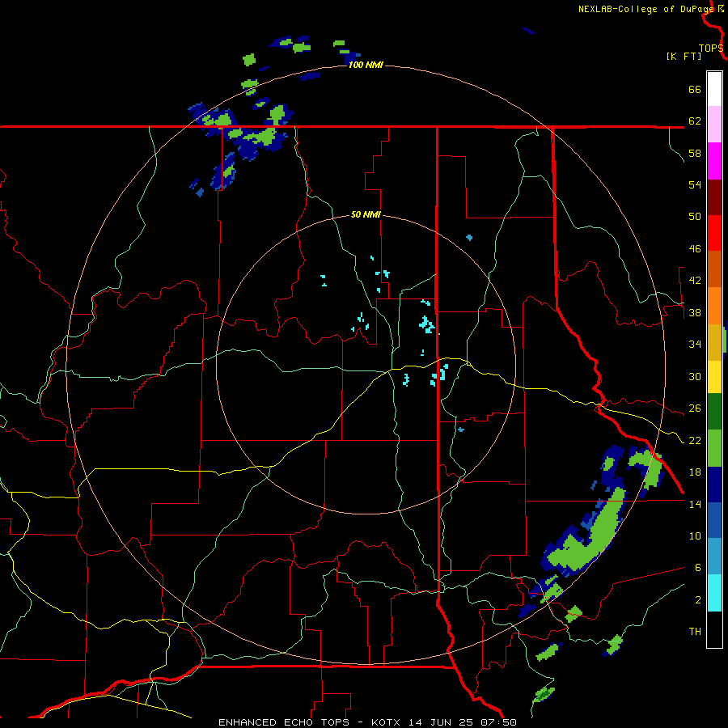Screen dimensions: 728x728
Task: Click the legend value 18
Action: pyautogui.click(x=695, y=472)
